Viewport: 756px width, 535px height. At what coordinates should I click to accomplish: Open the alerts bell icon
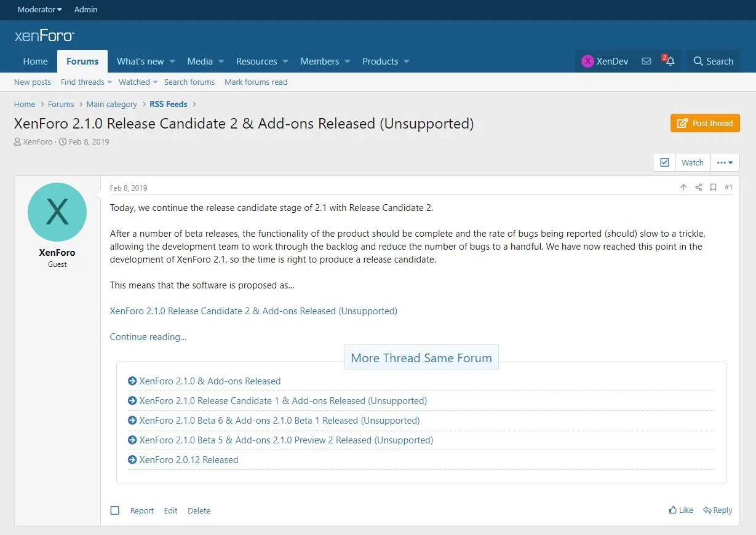(669, 61)
